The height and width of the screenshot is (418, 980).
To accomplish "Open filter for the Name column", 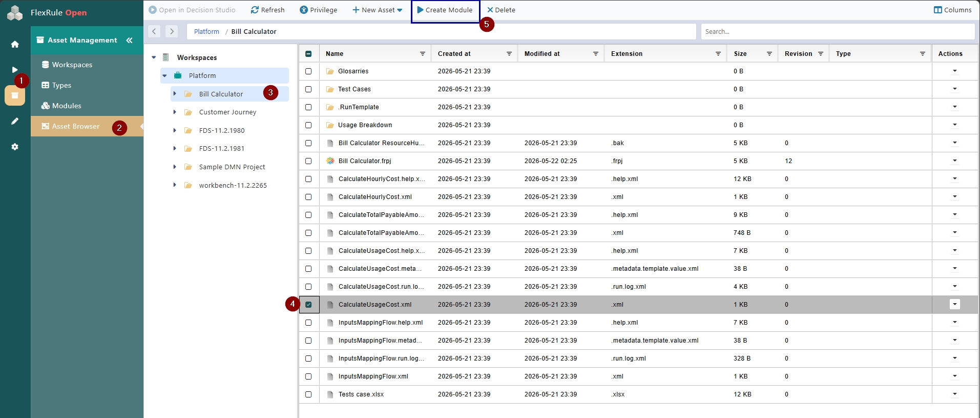I will [423, 54].
